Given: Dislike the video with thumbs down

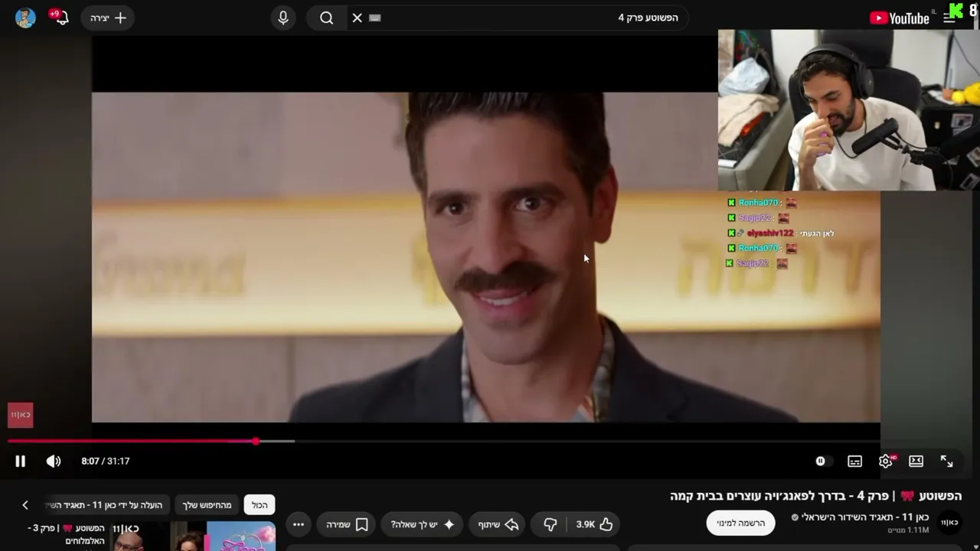Looking at the screenshot, I should coord(550,524).
